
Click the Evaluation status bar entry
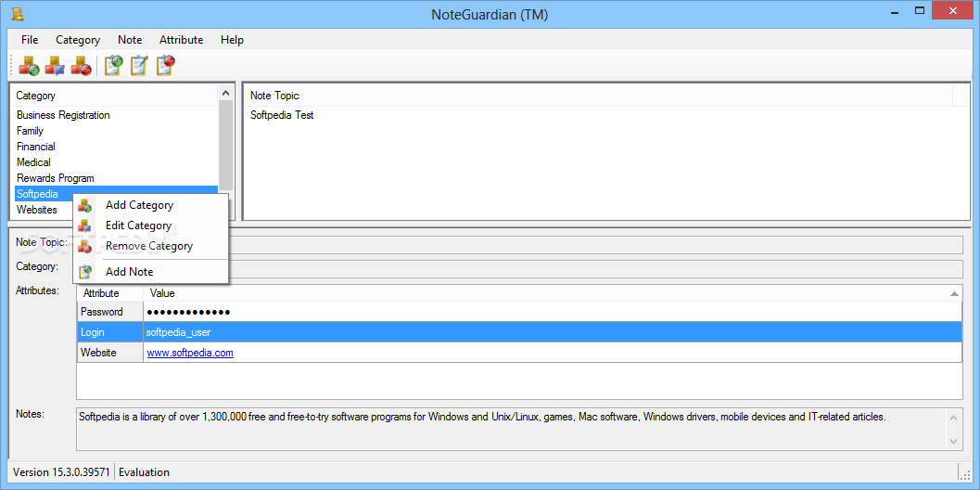click(144, 472)
